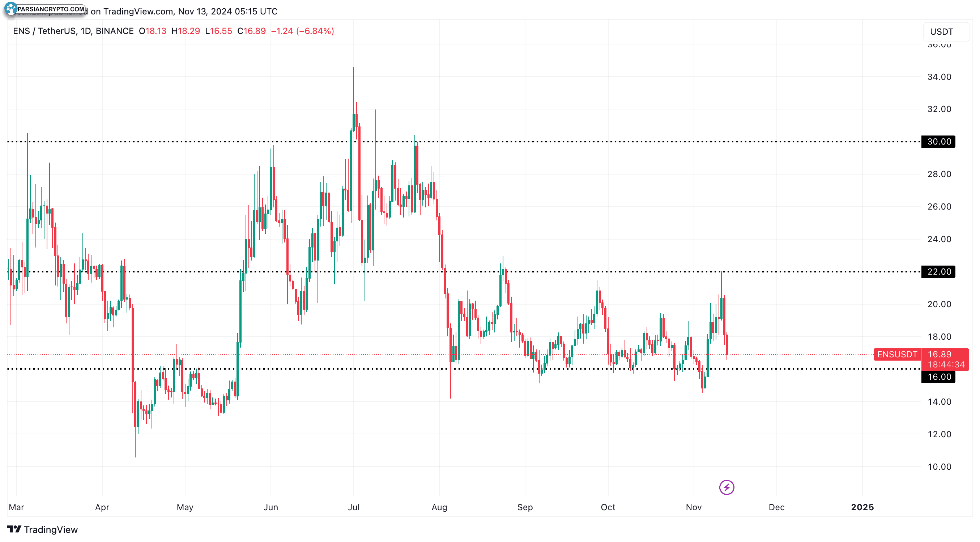This screenshot has height=542, width=980.
Task: Click the 10.00 price axis tick
Action: [x=938, y=466]
